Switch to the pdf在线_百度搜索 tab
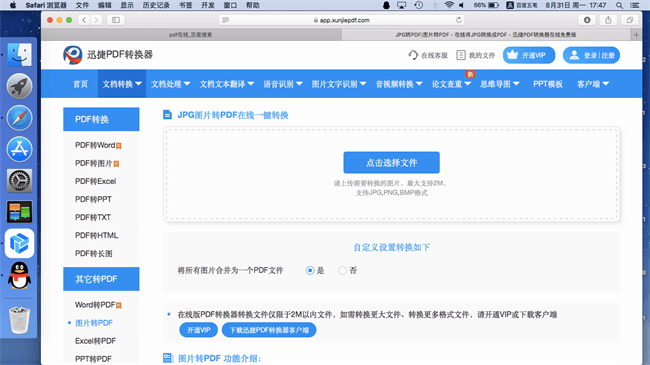Screen dimensions: 650x365 coord(191,35)
